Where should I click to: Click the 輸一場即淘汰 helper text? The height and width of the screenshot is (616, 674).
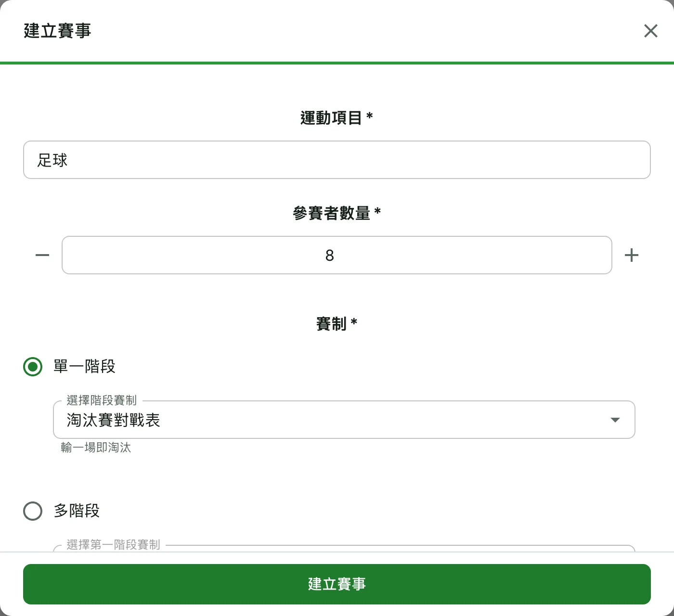tap(96, 448)
